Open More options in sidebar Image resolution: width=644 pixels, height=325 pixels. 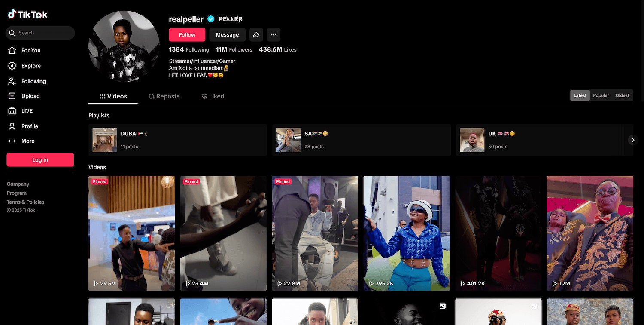click(27, 141)
